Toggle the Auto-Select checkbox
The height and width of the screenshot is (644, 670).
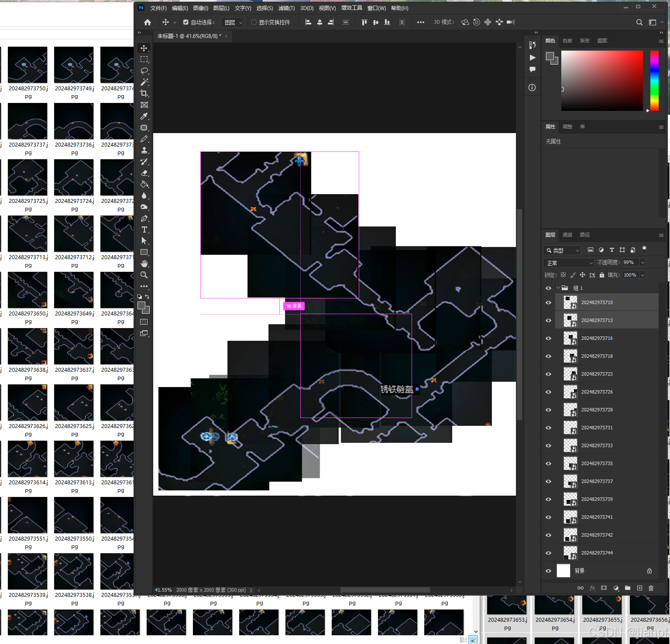point(186,22)
